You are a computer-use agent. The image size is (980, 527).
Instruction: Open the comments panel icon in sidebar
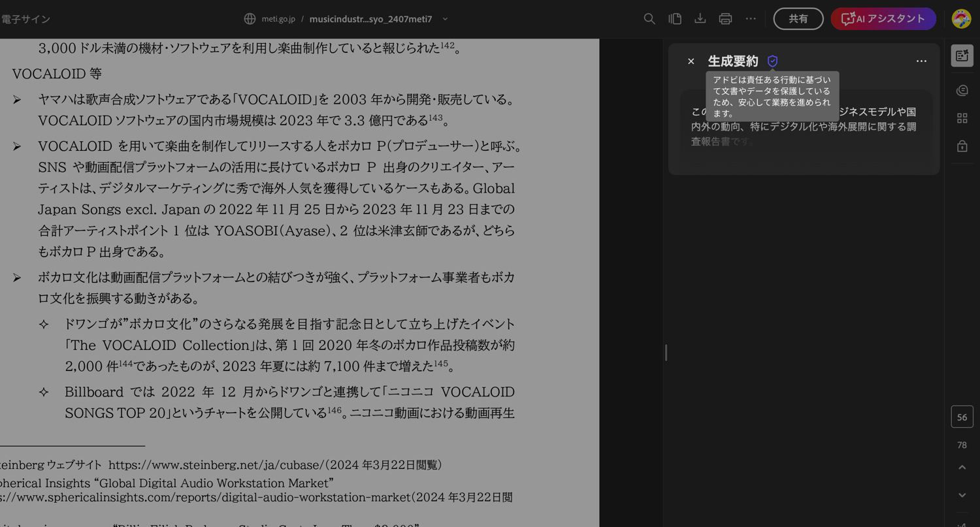[x=962, y=90]
